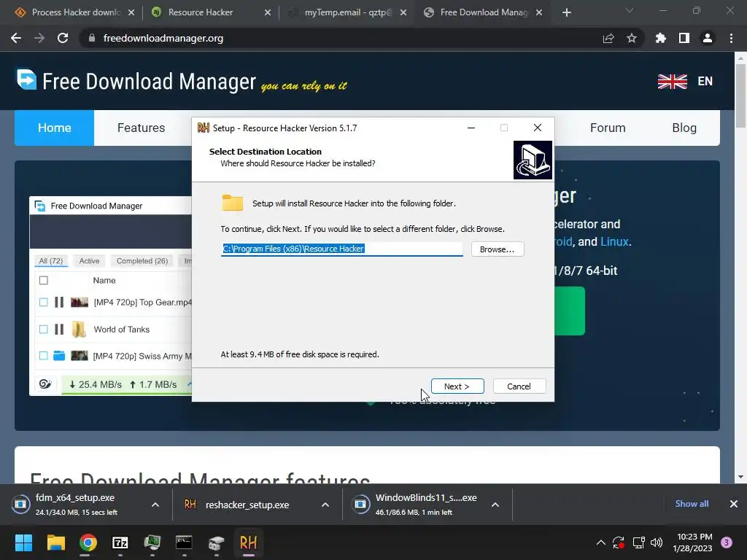
Task: Click the volume icon in tray
Action: (657, 542)
